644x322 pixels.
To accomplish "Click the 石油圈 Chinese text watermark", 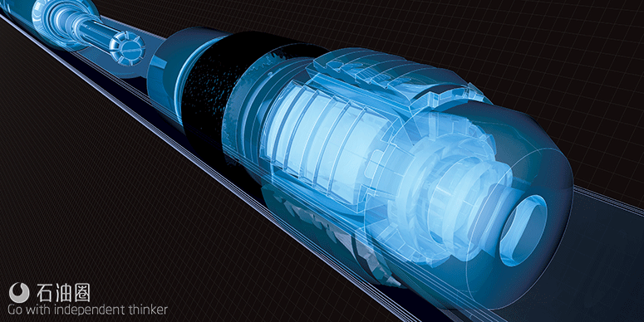I will 63,293.
